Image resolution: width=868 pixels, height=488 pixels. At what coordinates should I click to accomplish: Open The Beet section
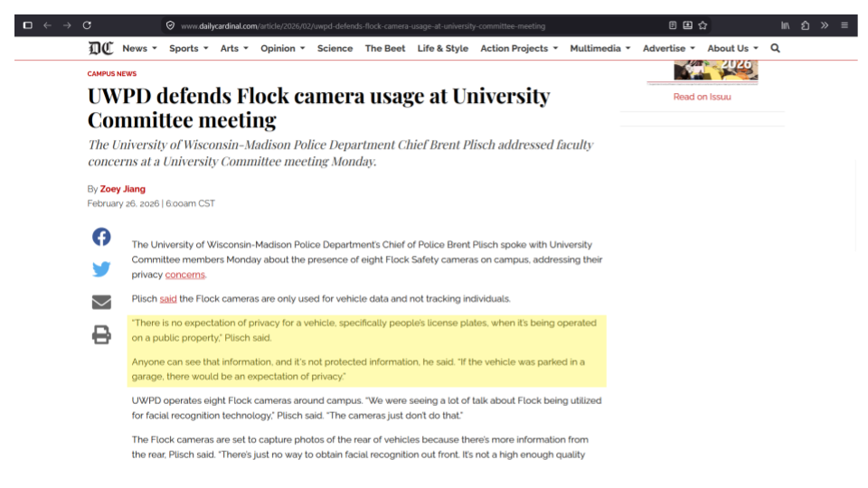click(x=385, y=49)
